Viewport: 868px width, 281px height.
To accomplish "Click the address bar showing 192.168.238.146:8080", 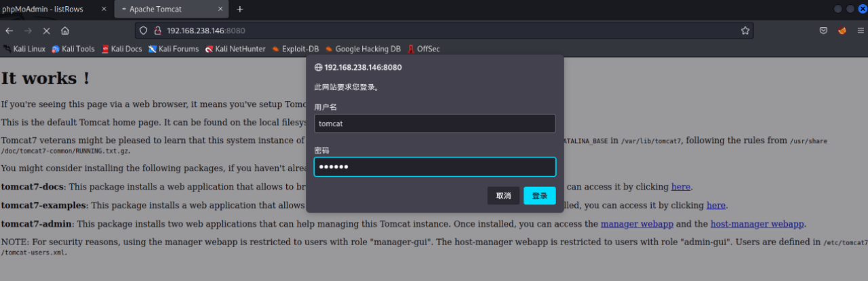I will pyautogui.click(x=444, y=30).
